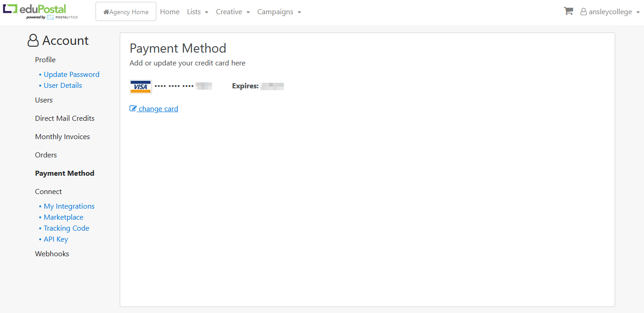This screenshot has height=313, width=644.
Task: Select Connect in the sidebar
Action: [48, 192]
